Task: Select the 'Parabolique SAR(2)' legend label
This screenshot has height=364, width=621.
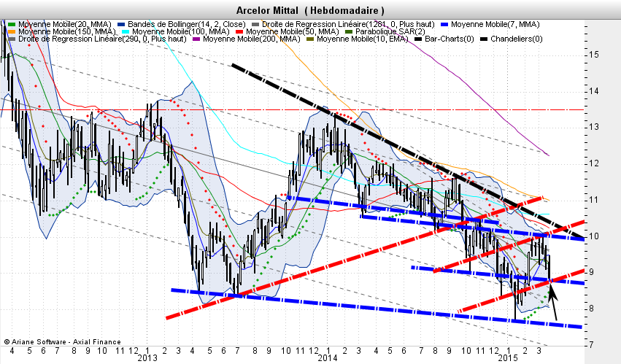Action: point(390,31)
